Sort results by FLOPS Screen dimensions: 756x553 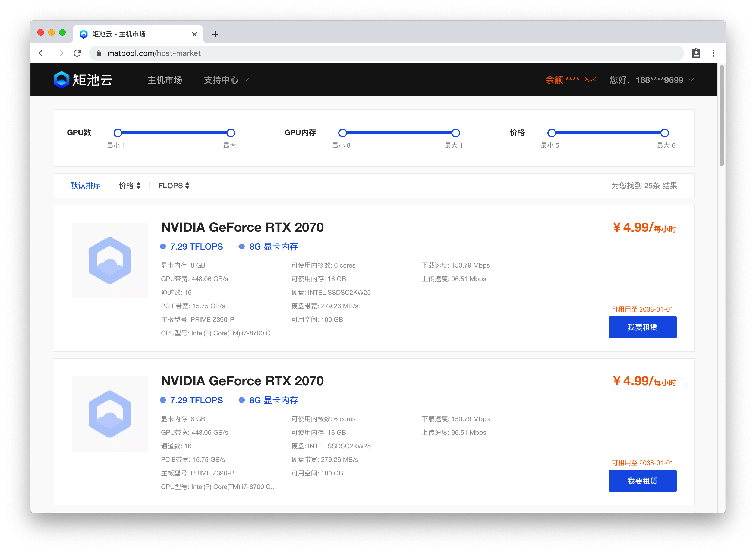(x=174, y=186)
